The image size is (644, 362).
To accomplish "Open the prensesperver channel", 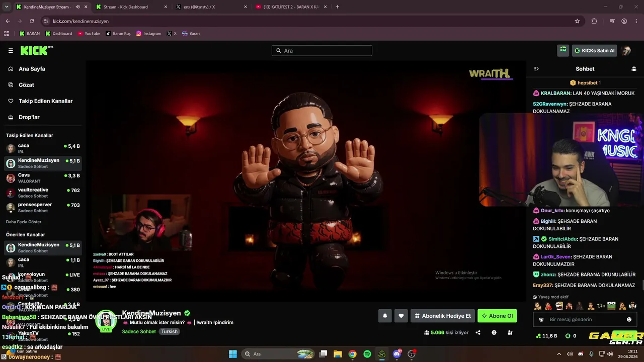I will click(43, 207).
